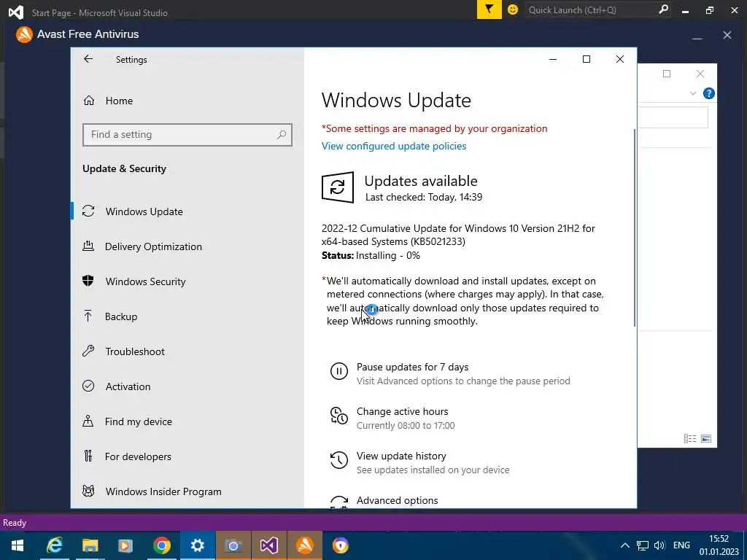Open Google Chrome from taskbar
Screen dimensions: 747x560
point(161,545)
